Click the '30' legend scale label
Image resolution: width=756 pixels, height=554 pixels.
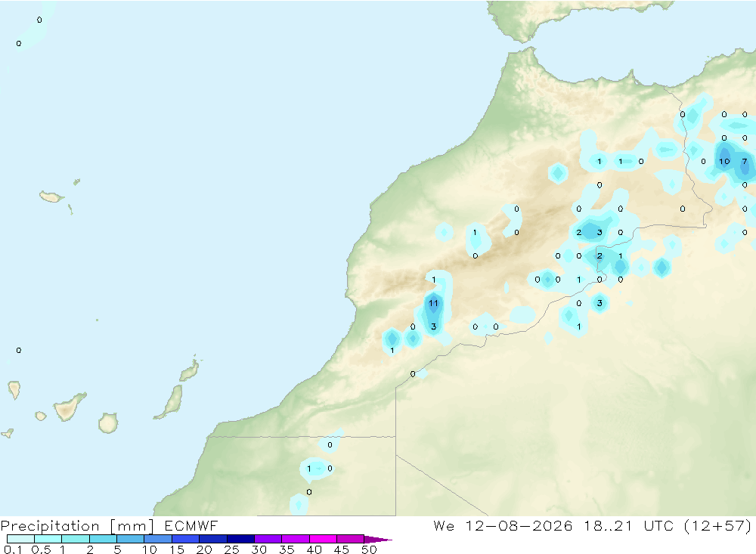click(259, 549)
